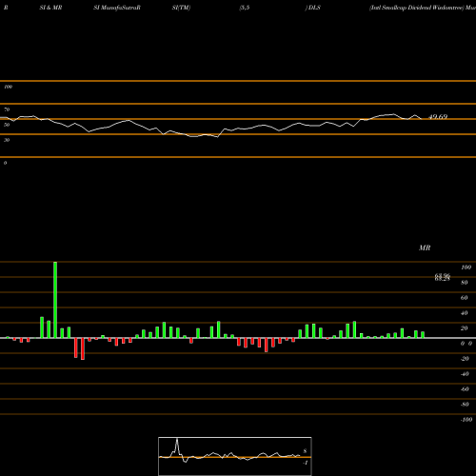This screenshot has width=476, height=476.
Task: Click the MR axis label -60
Action: 465,389
